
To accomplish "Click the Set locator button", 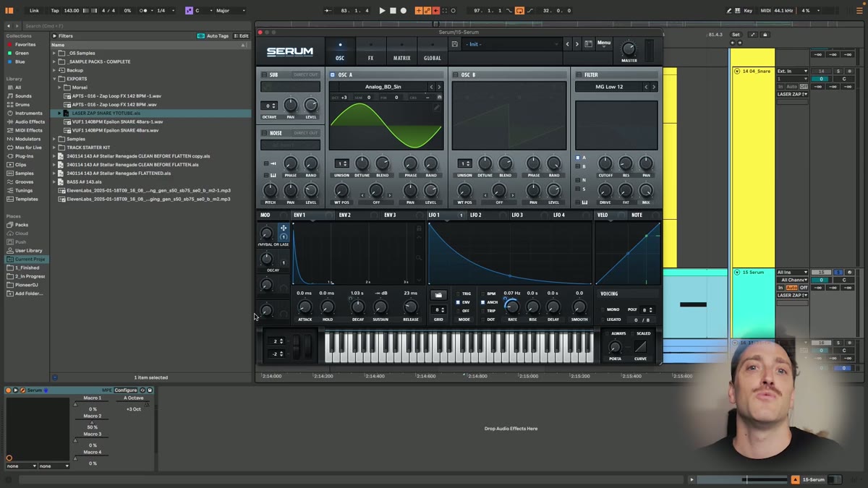I will click(736, 35).
